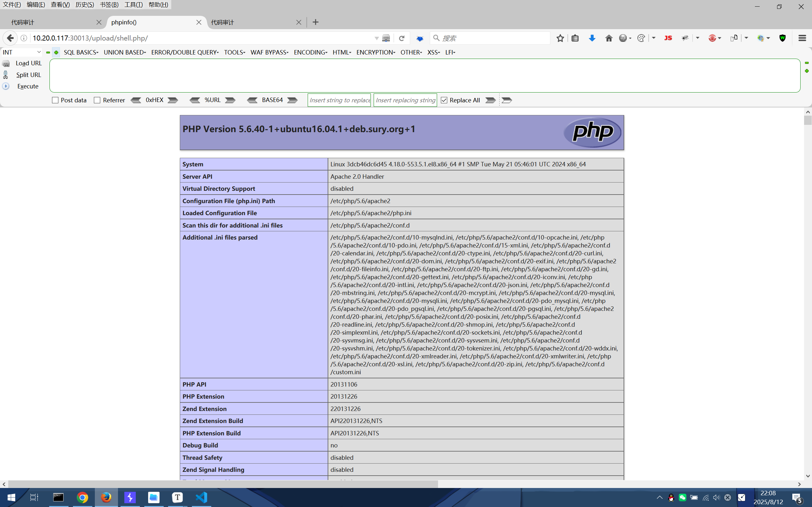Open the downloads arrow icon

click(x=592, y=38)
